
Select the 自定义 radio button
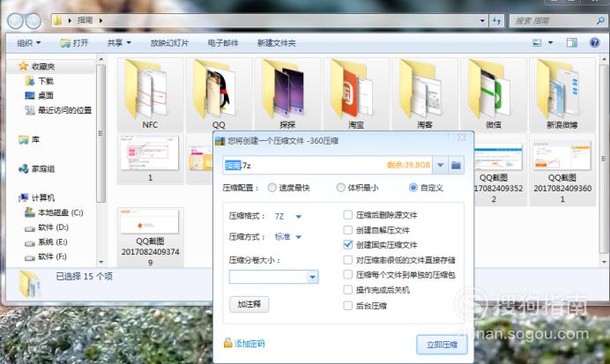pos(413,188)
